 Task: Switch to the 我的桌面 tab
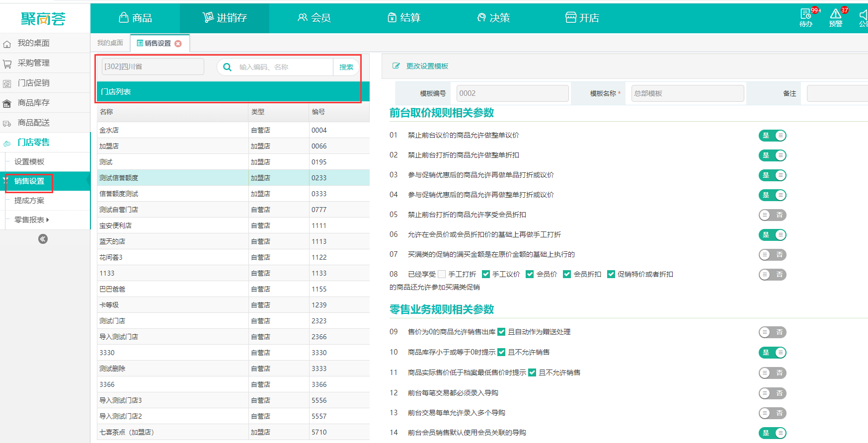pos(110,43)
